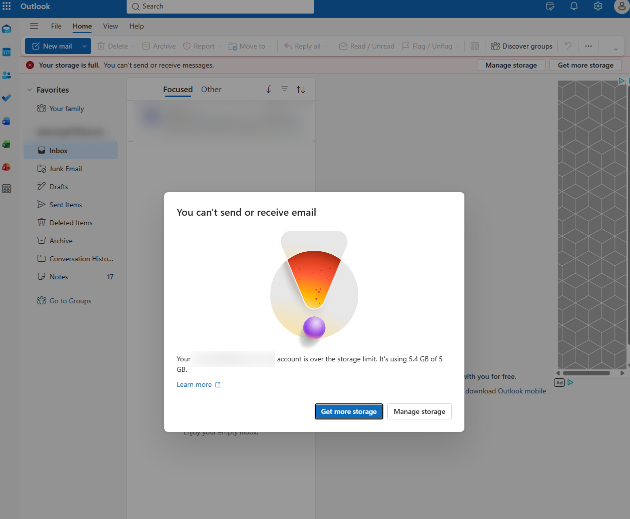Image resolution: width=630 pixels, height=519 pixels.
Task: Switch to the Focused inbox tab
Action: pyautogui.click(x=178, y=89)
